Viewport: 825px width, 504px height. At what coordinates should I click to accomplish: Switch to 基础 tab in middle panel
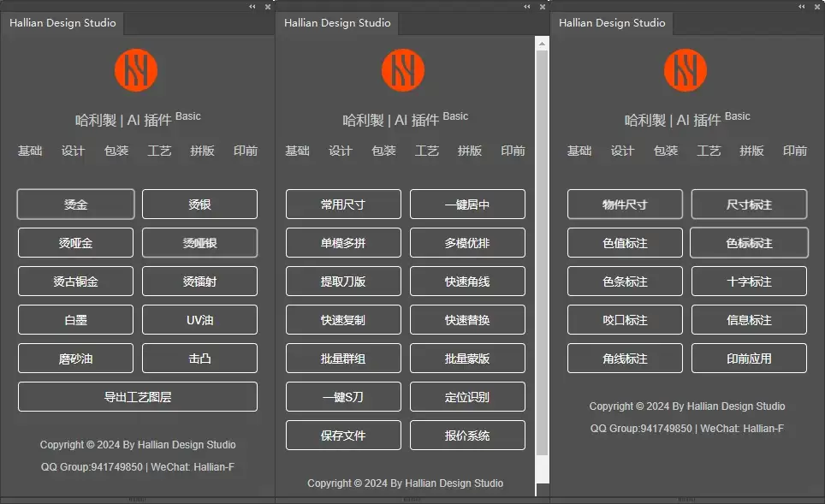tap(297, 151)
